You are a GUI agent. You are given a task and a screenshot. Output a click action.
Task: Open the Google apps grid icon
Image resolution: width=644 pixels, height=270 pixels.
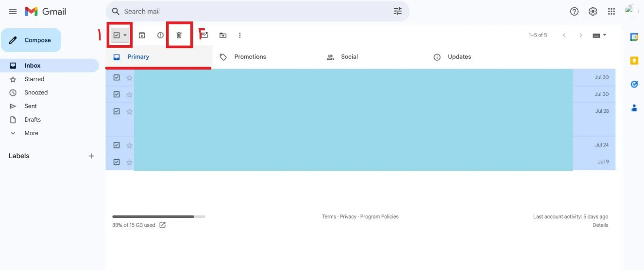point(611,11)
